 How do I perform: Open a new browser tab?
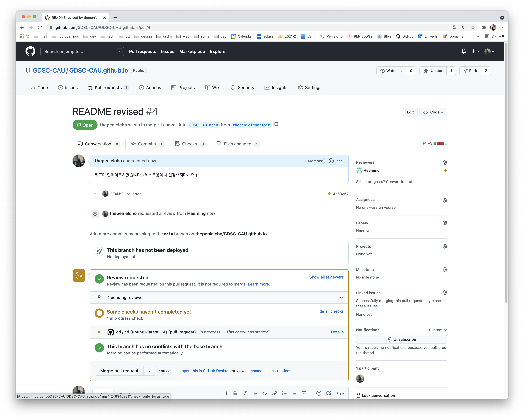click(x=115, y=18)
